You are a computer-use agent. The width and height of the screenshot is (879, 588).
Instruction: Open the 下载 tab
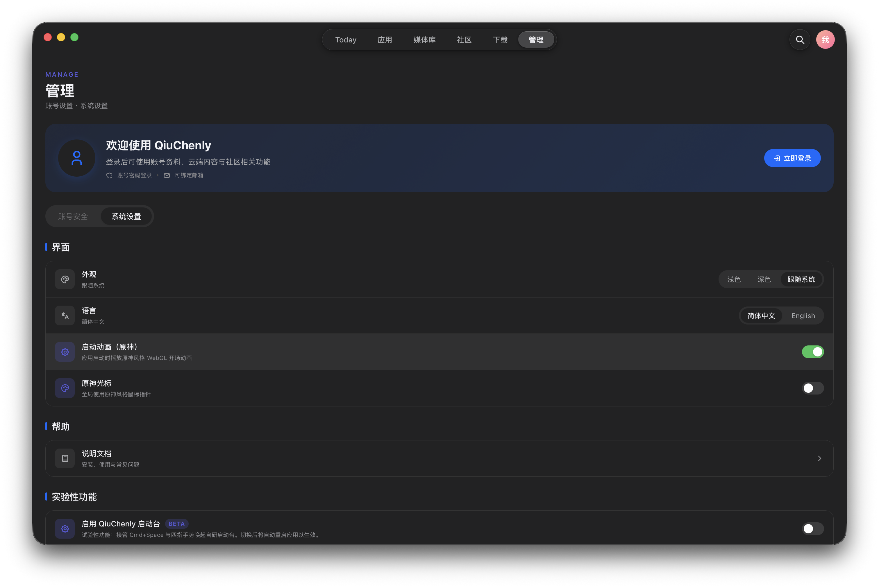(x=500, y=40)
